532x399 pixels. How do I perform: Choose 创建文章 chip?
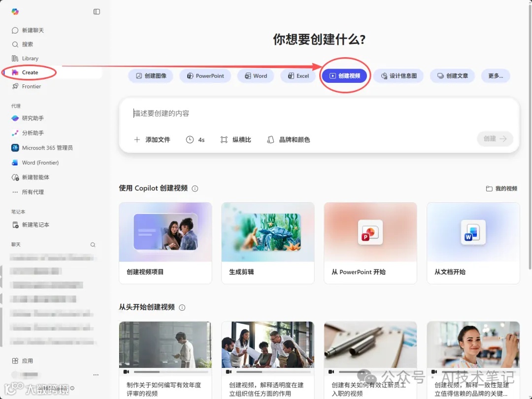click(452, 76)
